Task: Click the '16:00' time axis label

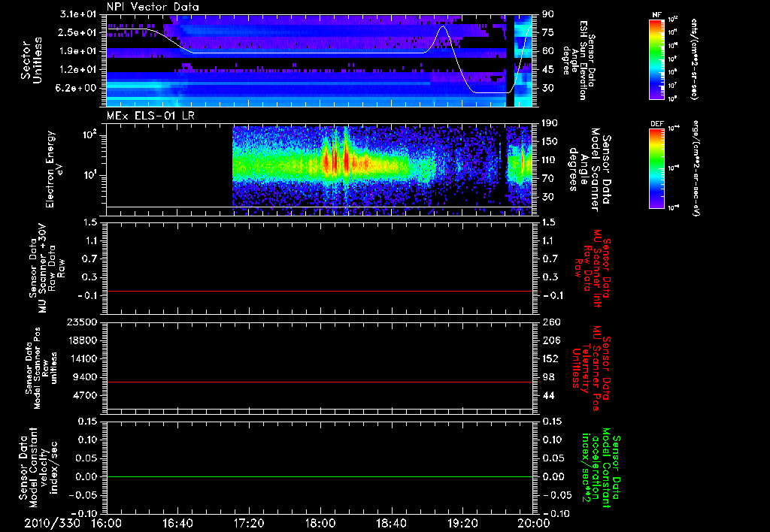Action: click(107, 523)
